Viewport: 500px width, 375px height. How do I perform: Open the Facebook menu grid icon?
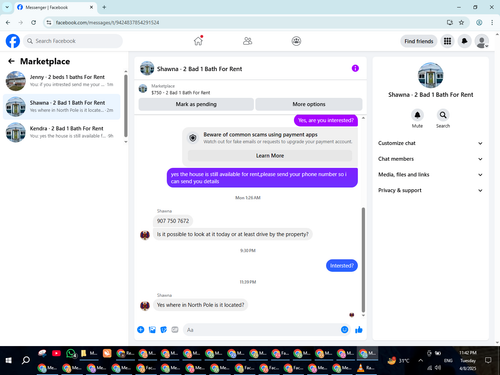[447, 41]
